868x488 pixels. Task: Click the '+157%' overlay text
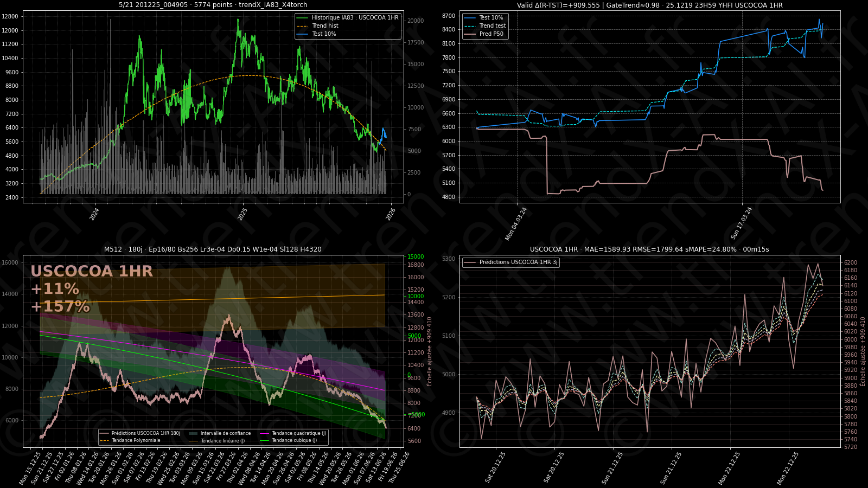(60, 306)
